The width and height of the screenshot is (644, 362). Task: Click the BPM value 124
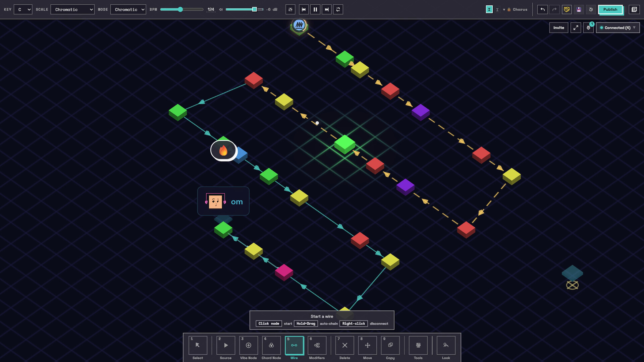(x=211, y=9)
